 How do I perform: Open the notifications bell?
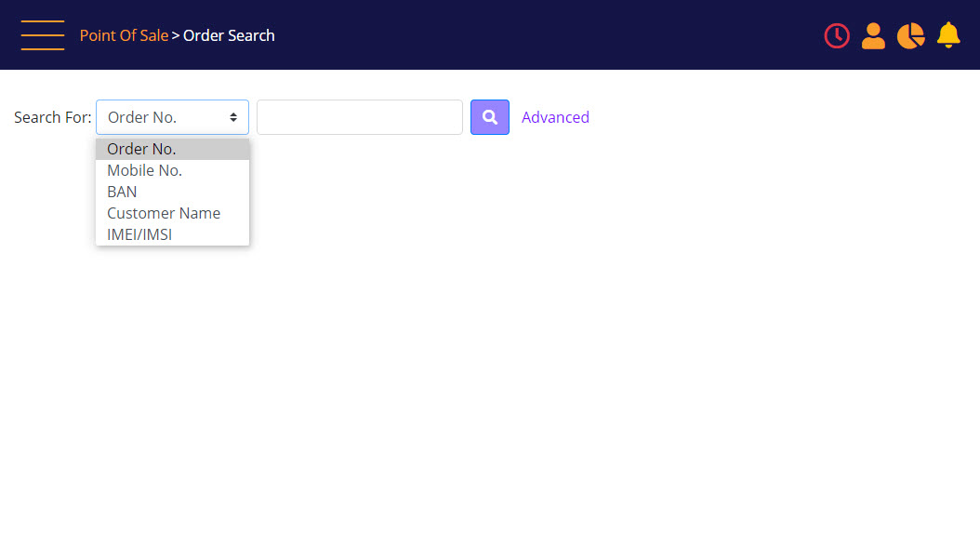[x=948, y=35]
